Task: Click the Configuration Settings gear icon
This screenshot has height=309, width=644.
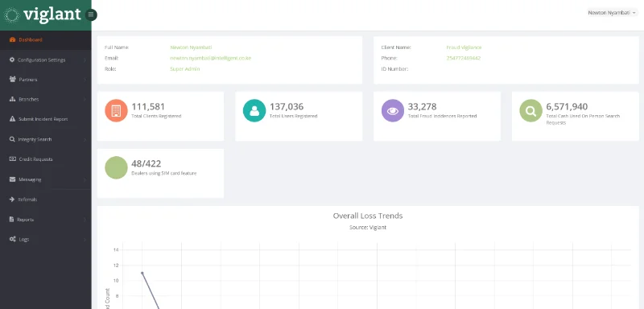Action: coord(12,60)
